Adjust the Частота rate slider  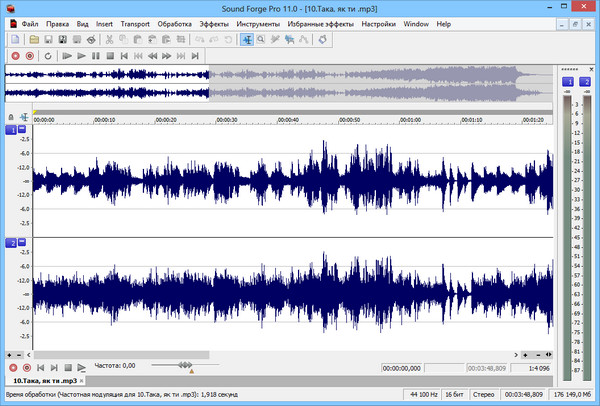(184, 366)
